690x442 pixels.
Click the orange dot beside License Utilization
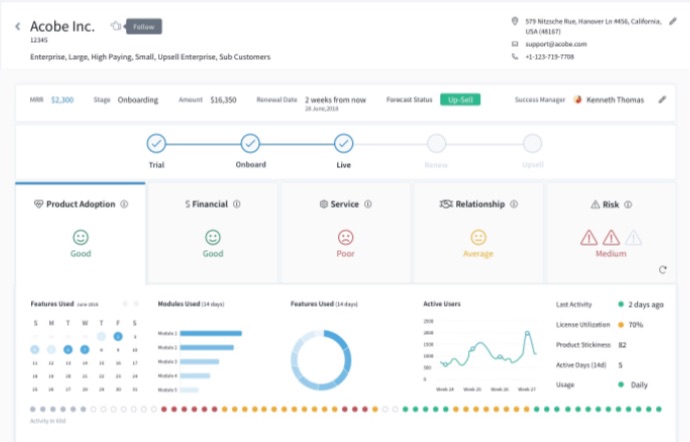tap(621, 324)
